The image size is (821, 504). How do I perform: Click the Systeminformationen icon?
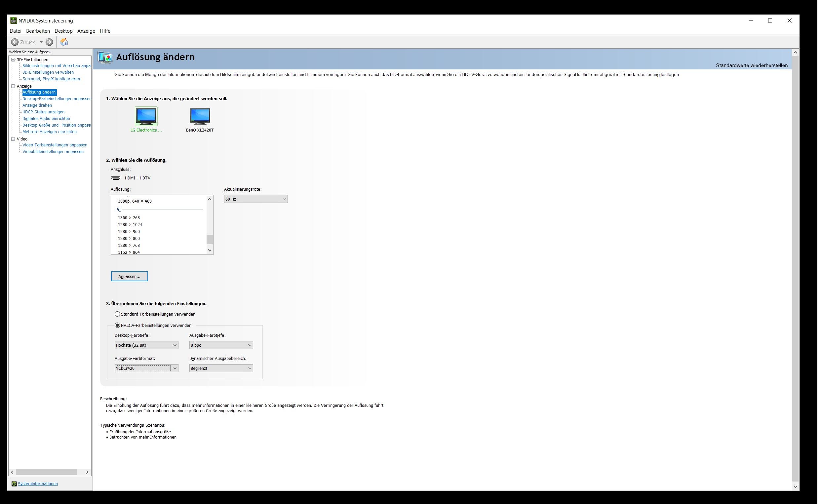(14, 484)
